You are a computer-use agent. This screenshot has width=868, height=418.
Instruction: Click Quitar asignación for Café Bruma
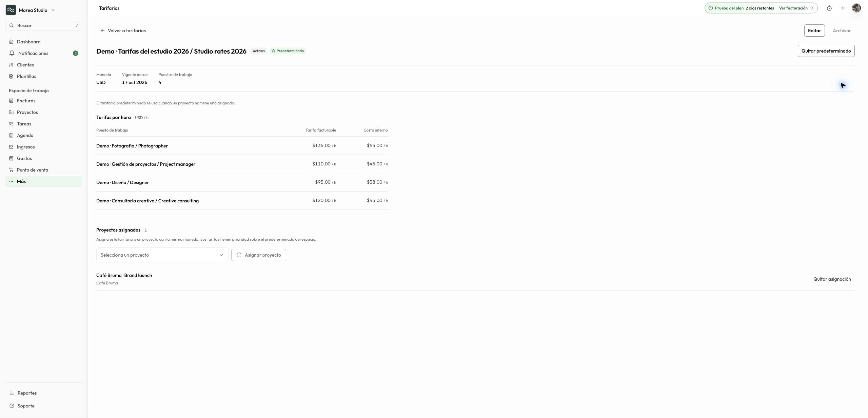(x=832, y=279)
